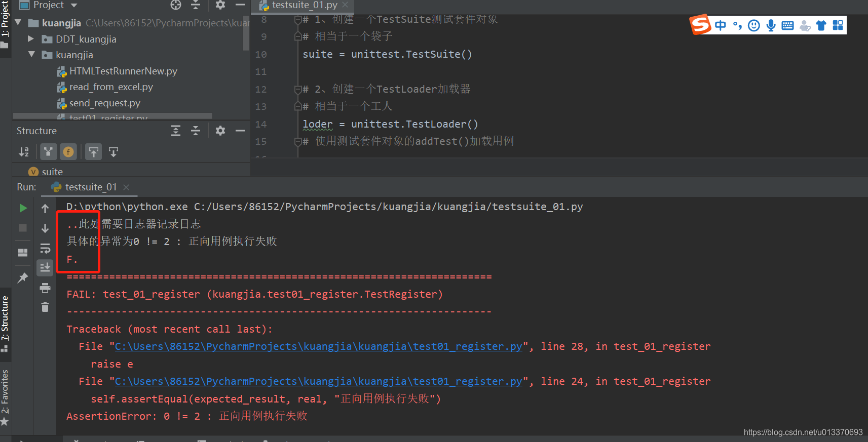Click the up arrow in the Run panel
This screenshot has width=868, height=442.
tap(45, 208)
